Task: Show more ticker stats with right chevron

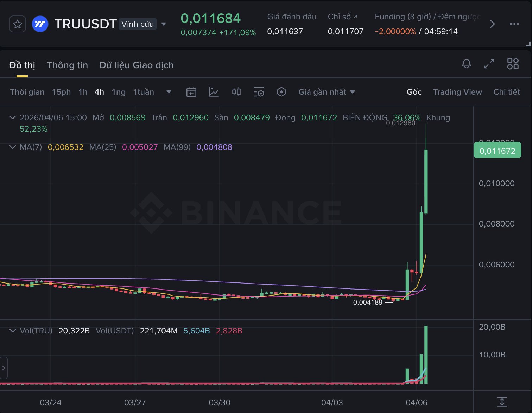Action: click(493, 24)
